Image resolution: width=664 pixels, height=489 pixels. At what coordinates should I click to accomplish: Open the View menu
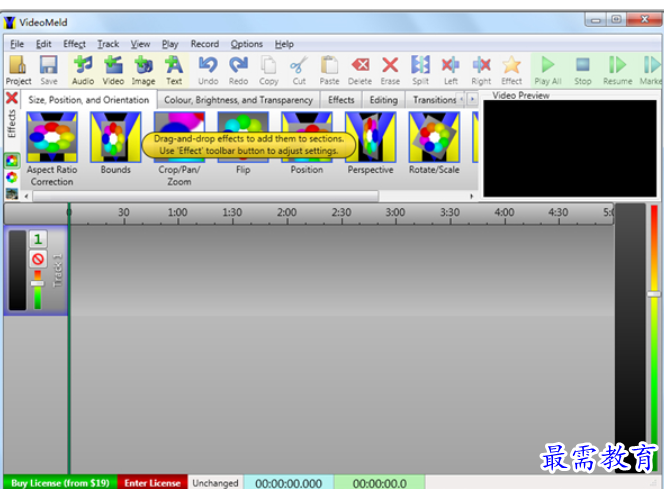(140, 44)
